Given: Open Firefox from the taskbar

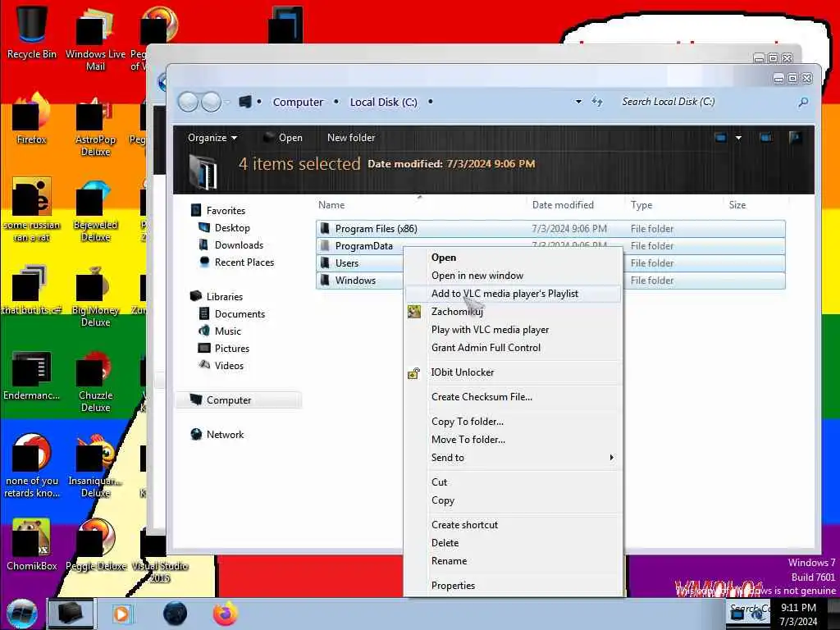Looking at the screenshot, I should (226, 614).
